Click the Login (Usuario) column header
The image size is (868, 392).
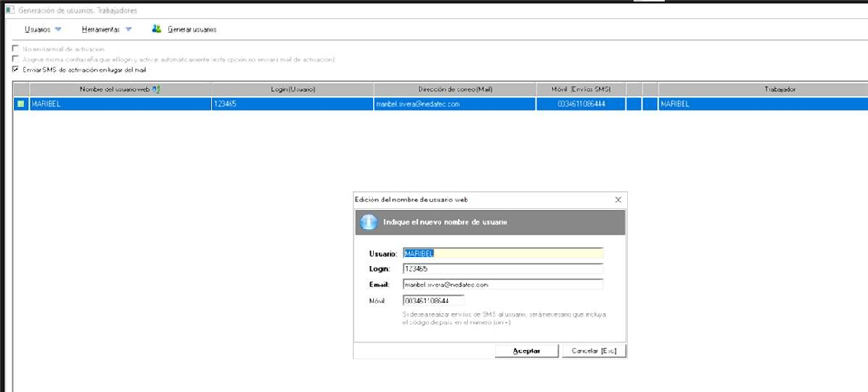(x=292, y=89)
